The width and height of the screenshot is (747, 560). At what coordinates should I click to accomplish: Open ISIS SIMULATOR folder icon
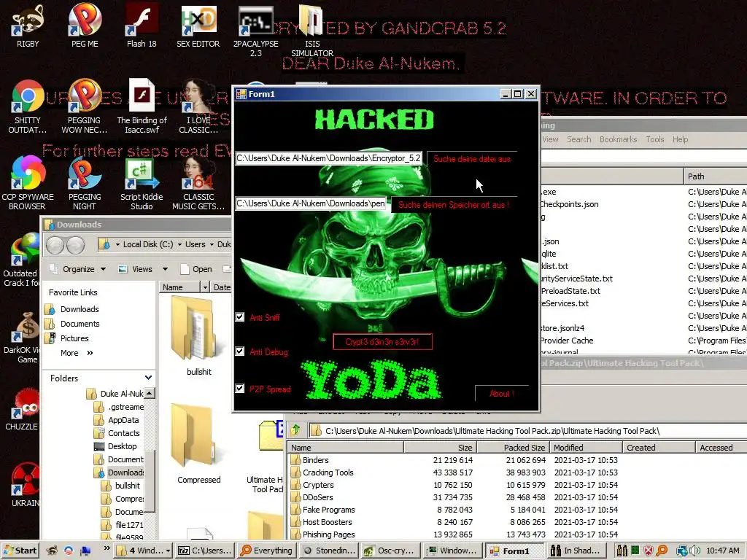tap(312, 30)
